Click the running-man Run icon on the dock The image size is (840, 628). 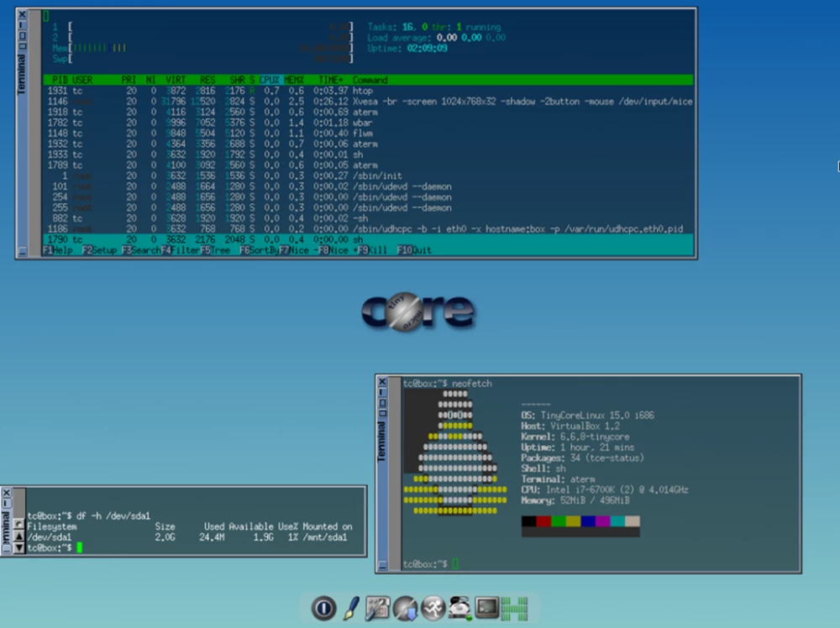point(433,608)
